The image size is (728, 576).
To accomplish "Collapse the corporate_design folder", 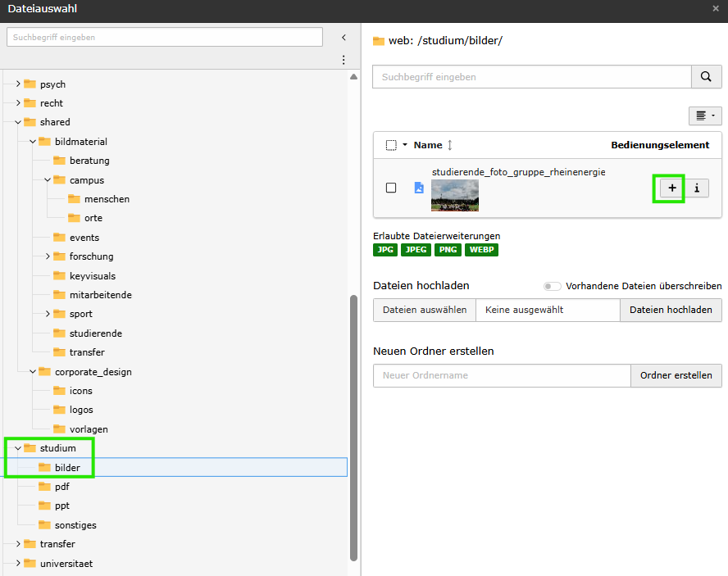I will [x=34, y=371].
